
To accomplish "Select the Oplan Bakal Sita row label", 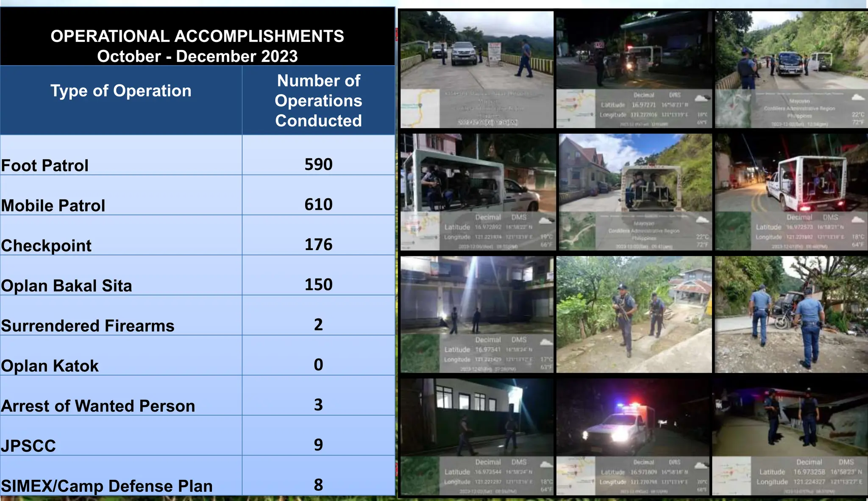I will tap(67, 286).
